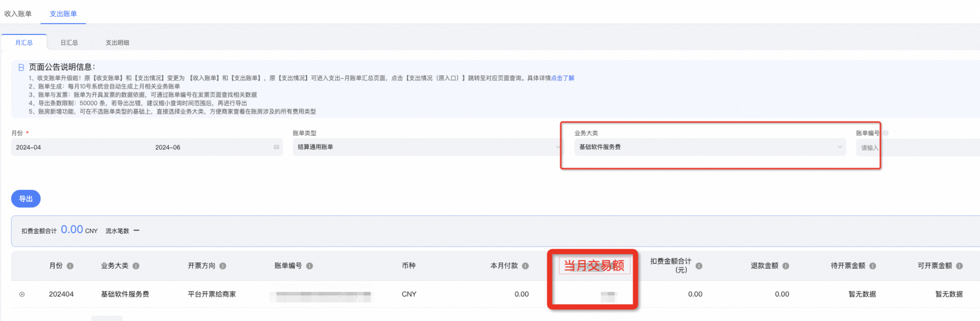Click info icon next to 可开票金额 header
This screenshot has height=321, width=980.
point(960,266)
